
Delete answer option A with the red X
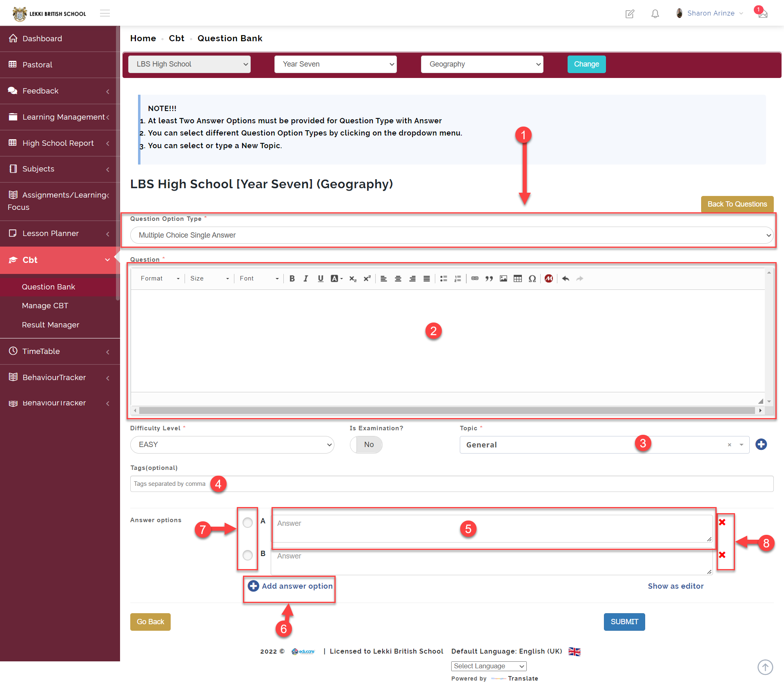722,522
